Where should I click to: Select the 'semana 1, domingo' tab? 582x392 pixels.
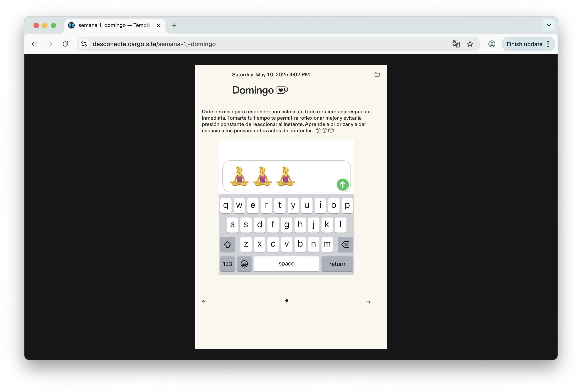point(114,25)
